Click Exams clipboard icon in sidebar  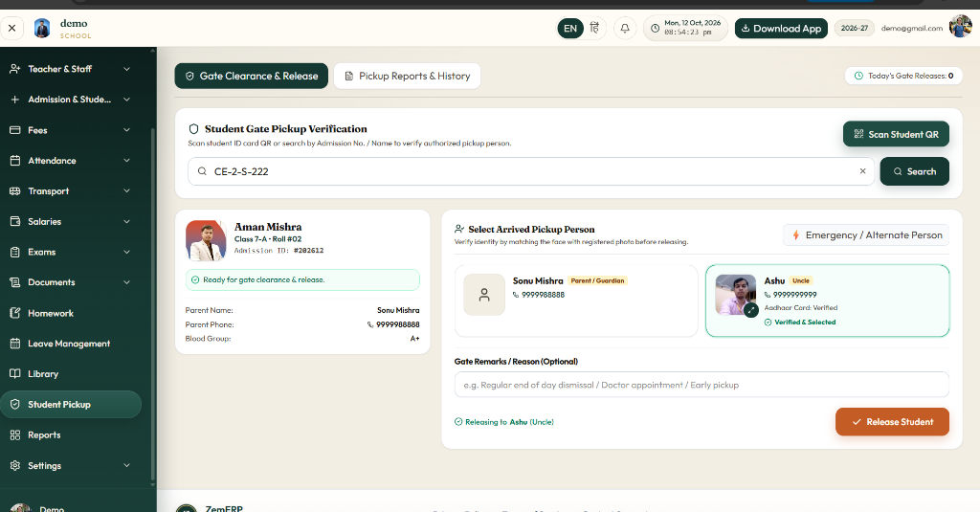click(15, 252)
